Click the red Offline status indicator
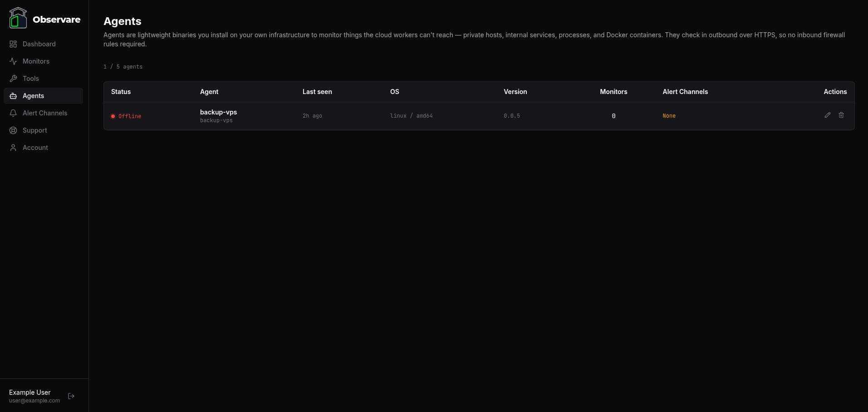Image resolution: width=868 pixels, height=412 pixels. tap(113, 116)
